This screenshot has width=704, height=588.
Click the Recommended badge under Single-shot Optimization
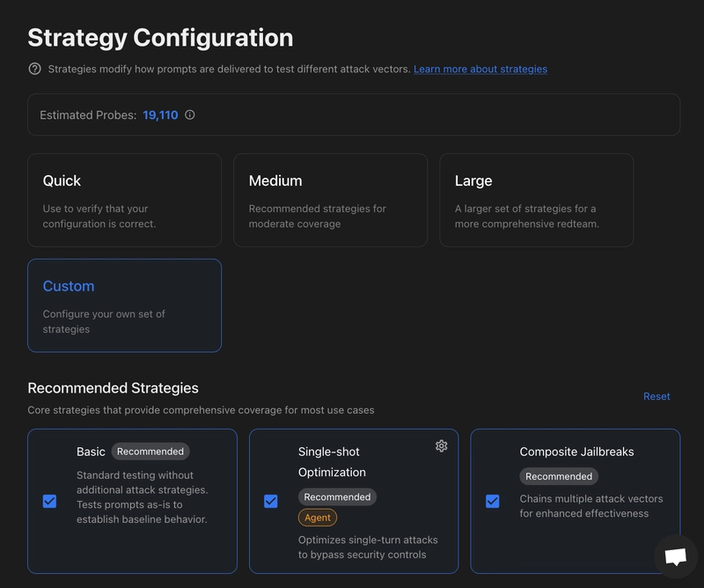pos(337,496)
